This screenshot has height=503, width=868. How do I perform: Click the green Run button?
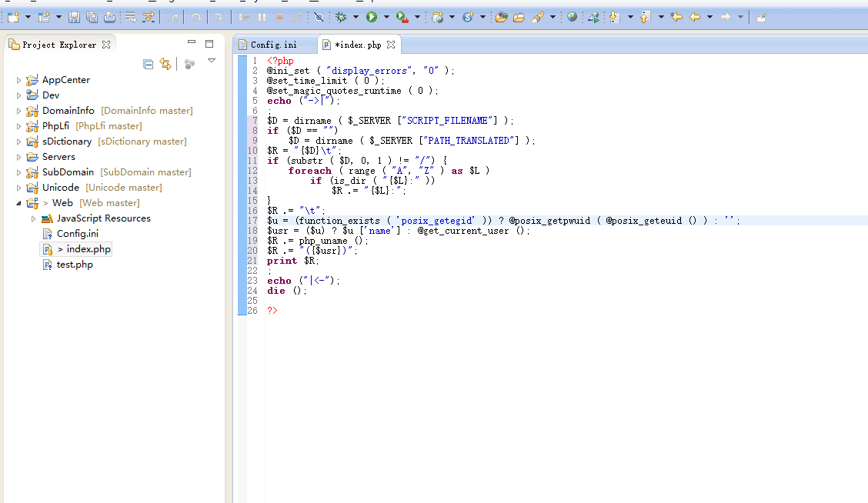372,17
